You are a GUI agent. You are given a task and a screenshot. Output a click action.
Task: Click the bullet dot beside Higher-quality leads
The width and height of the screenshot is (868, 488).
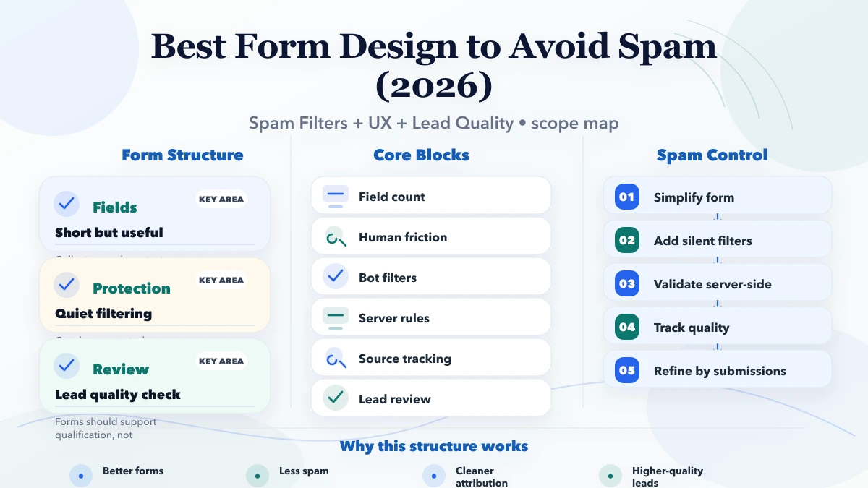pos(610,476)
